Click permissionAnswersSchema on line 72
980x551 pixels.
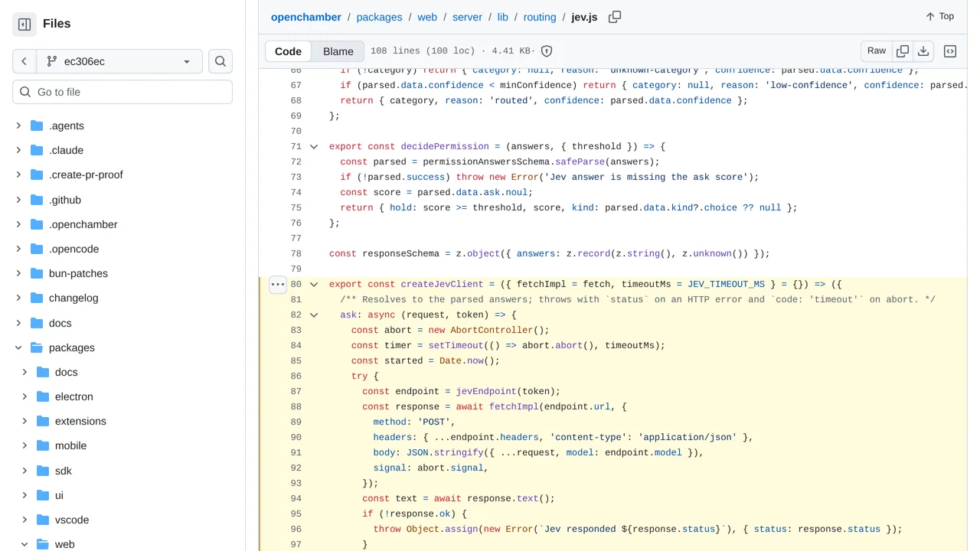pyautogui.click(x=486, y=161)
